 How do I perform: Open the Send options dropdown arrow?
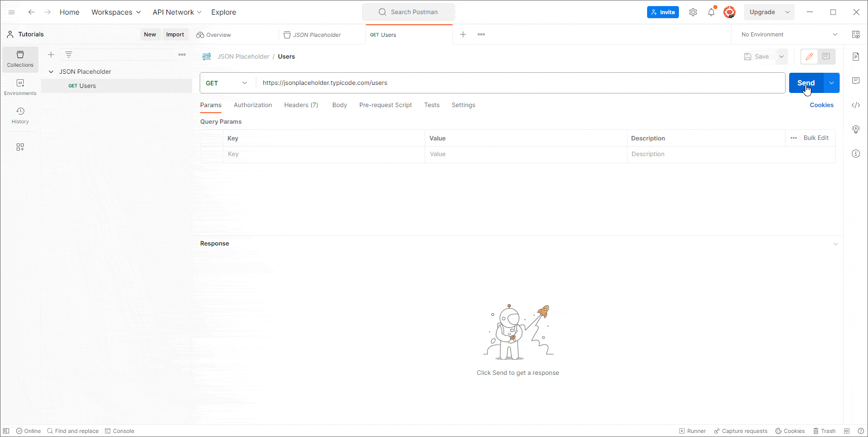tap(832, 83)
